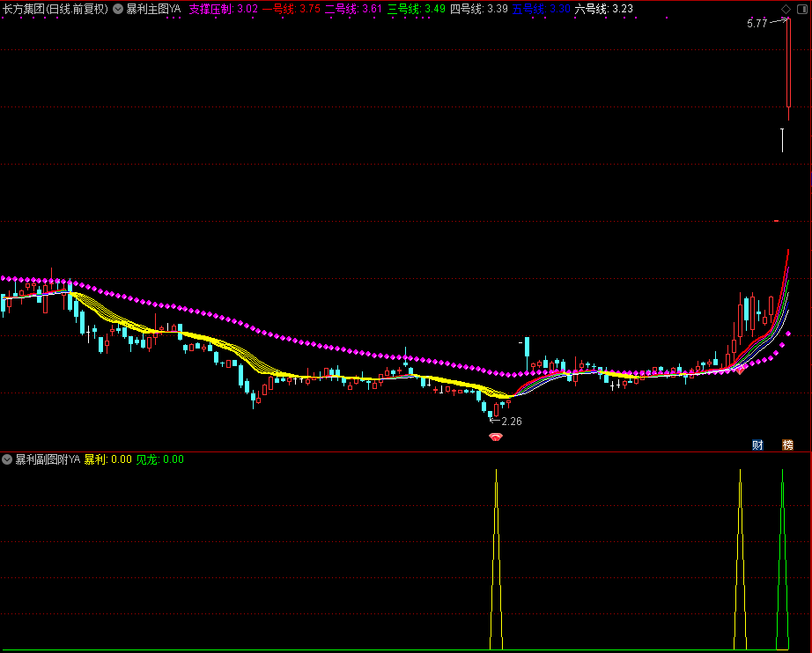Viewport: 812px width, 653px height.
Task: Open the blue 财 finance icon
Action: point(757,445)
